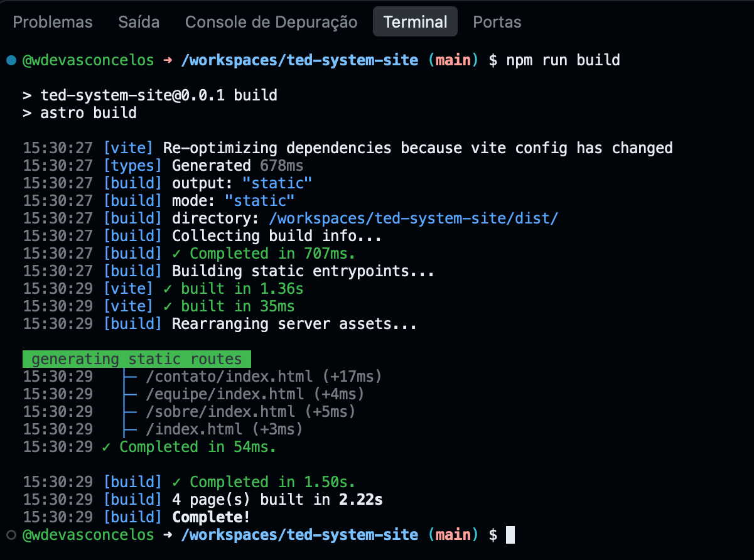754x560 pixels.
Task: Click the "npm run build" command text
Action: [563, 60]
